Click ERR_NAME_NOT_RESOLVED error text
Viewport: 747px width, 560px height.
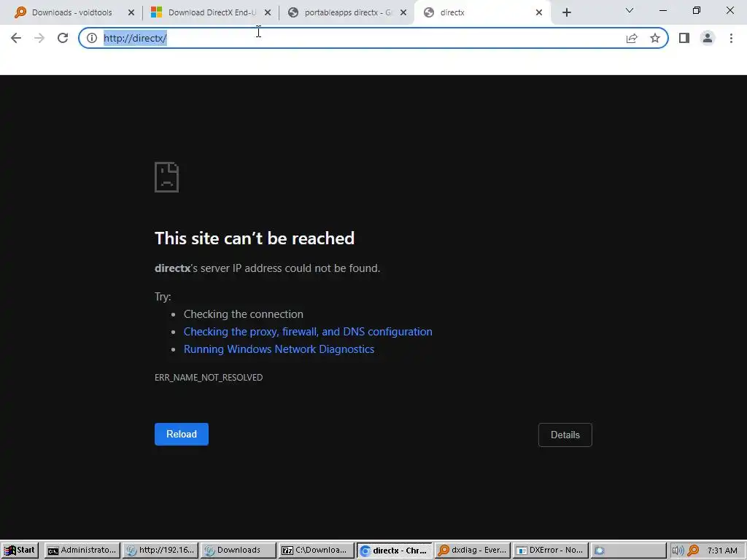(x=209, y=378)
